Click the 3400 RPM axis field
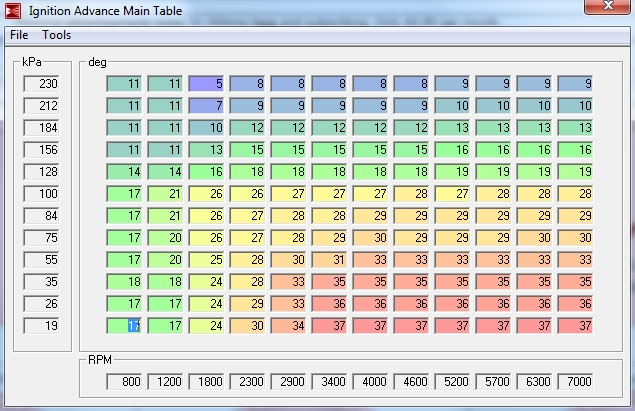635x411 pixels. tap(329, 381)
